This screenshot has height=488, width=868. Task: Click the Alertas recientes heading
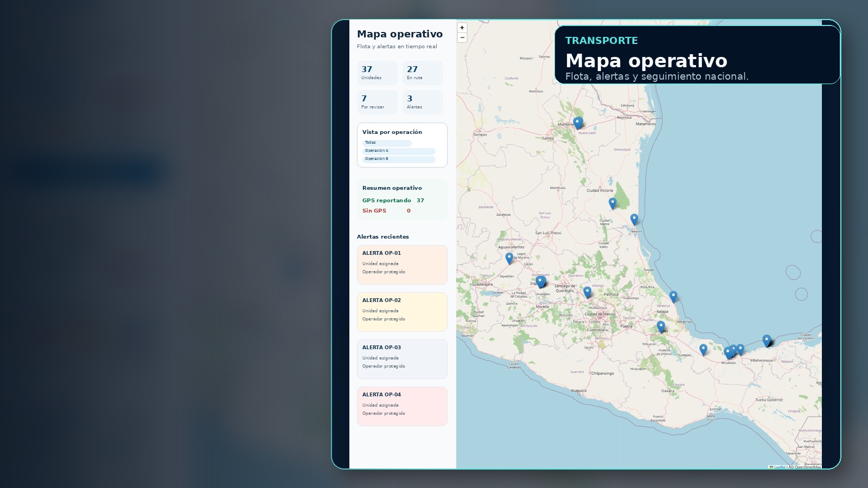click(383, 237)
